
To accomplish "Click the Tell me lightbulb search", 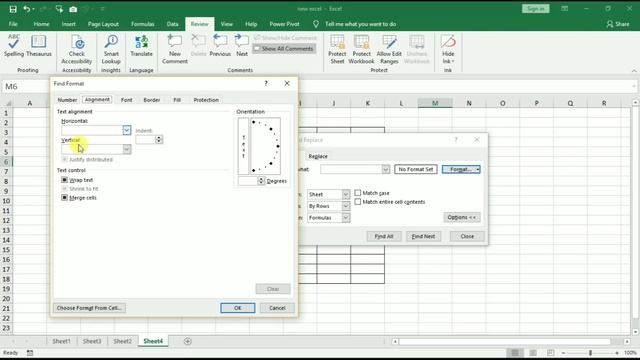I will 316,24.
